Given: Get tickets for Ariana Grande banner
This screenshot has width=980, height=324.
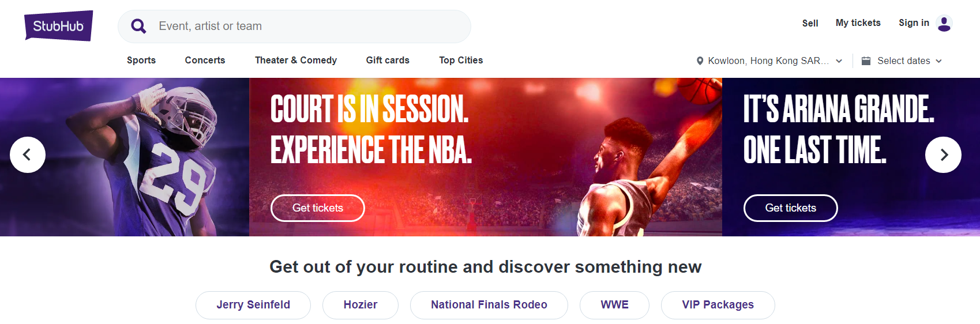Looking at the screenshot, I should tap(790, 208).
